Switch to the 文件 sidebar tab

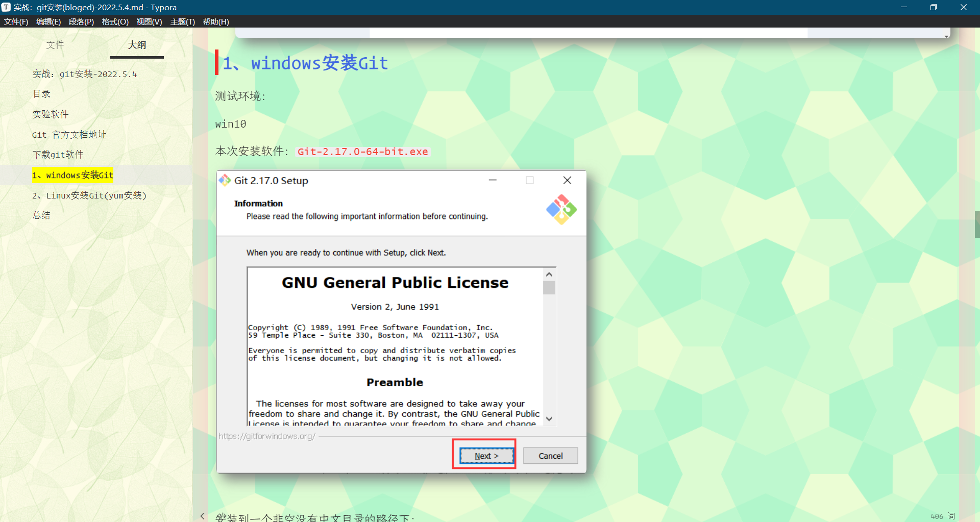point(55,45)
